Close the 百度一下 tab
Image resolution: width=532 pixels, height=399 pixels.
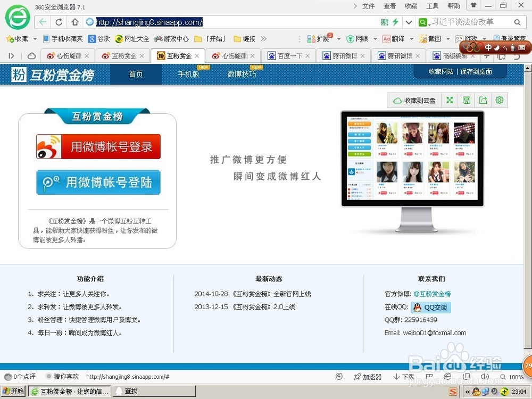(307, 56)
